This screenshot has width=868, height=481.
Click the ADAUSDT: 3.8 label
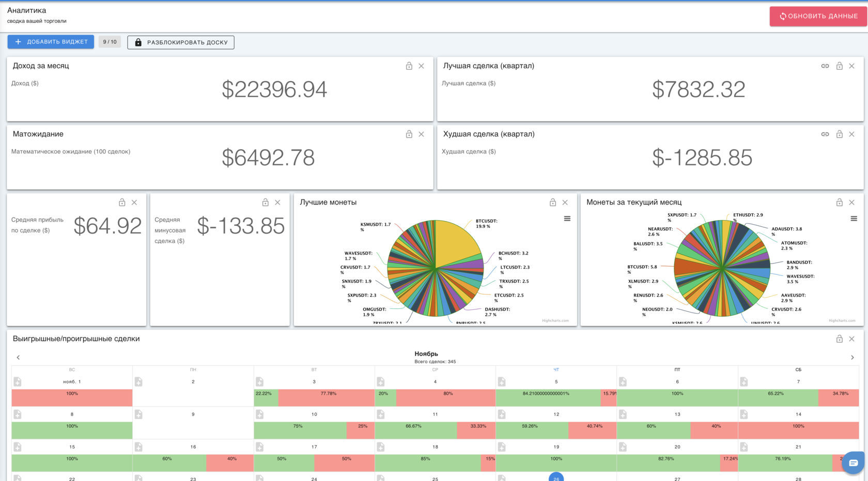pyautogui.click(x=787, y=231)
